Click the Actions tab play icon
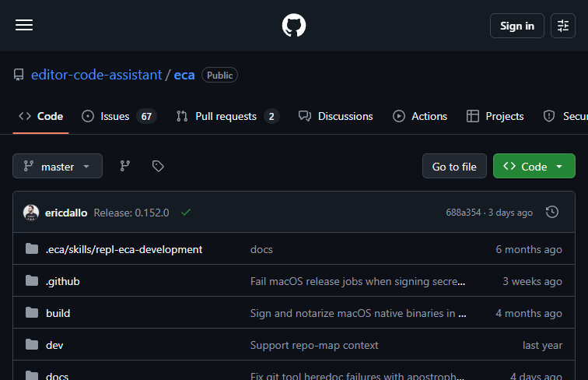588x380 pixels. click(x=399, y=116)
